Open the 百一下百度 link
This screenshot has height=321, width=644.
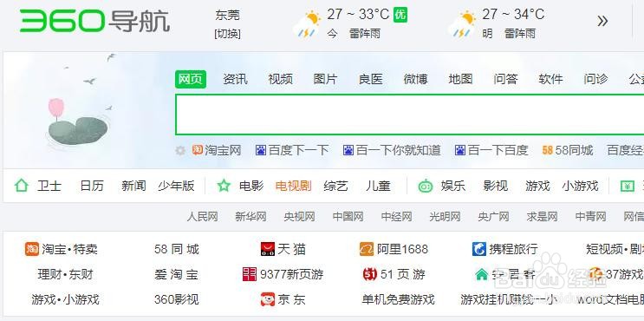tap(498, 150)
